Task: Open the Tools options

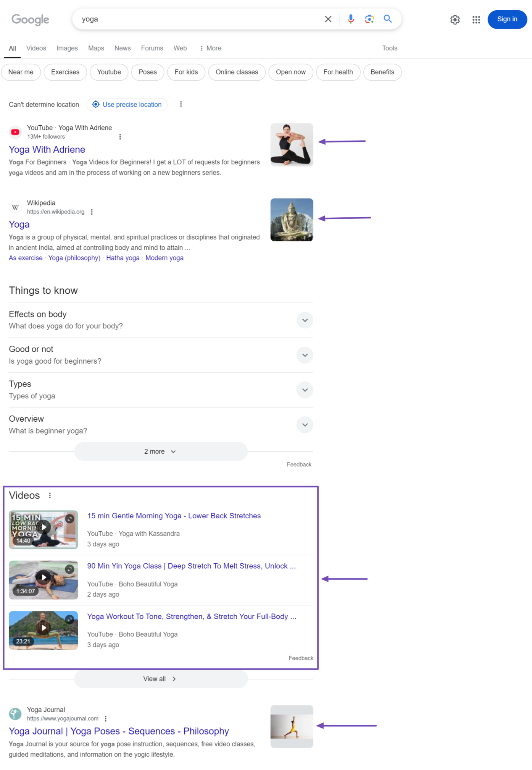Action: tap(390, 48)
